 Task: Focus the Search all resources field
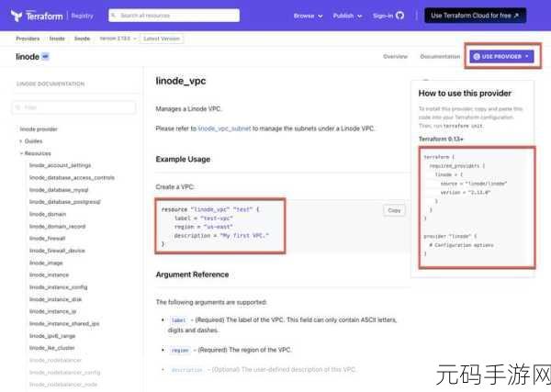pyautogui.click(x=174, y=16)
